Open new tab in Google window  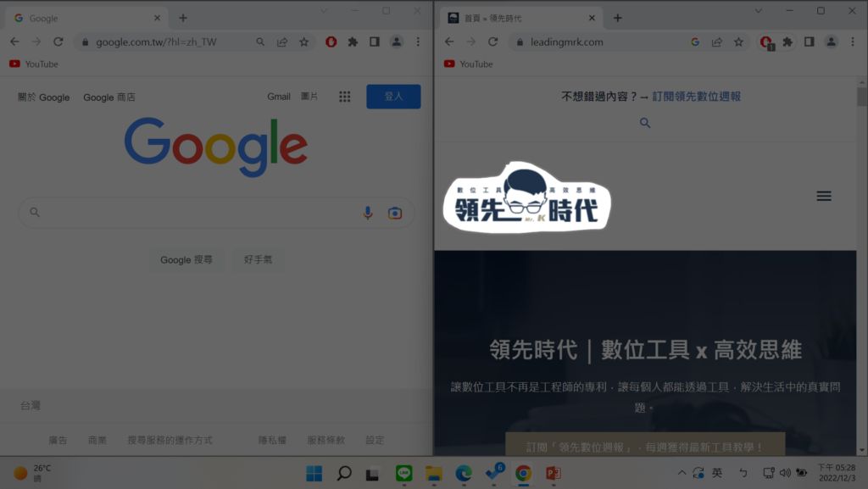click(183, 19)
